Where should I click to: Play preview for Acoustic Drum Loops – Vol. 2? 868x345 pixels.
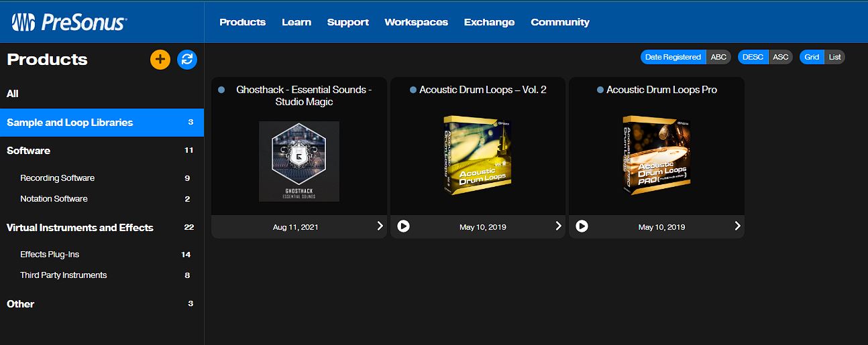[x=403, y=226]
